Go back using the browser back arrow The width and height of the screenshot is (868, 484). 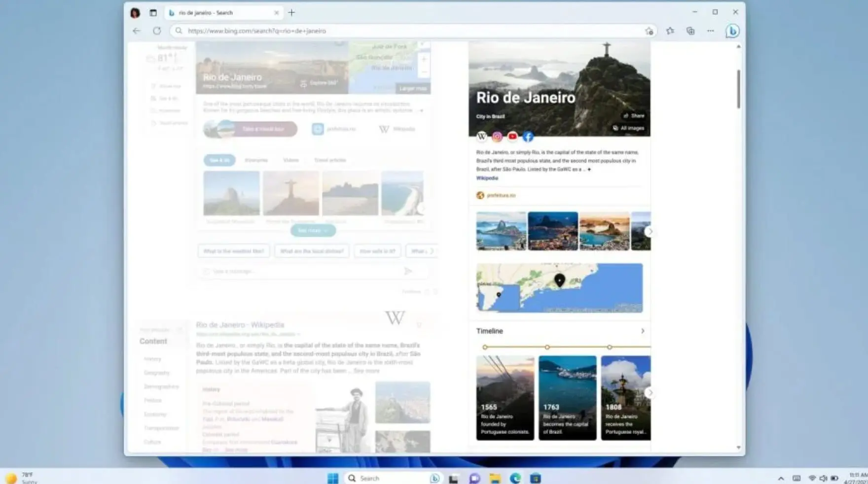tap(137, 31)
